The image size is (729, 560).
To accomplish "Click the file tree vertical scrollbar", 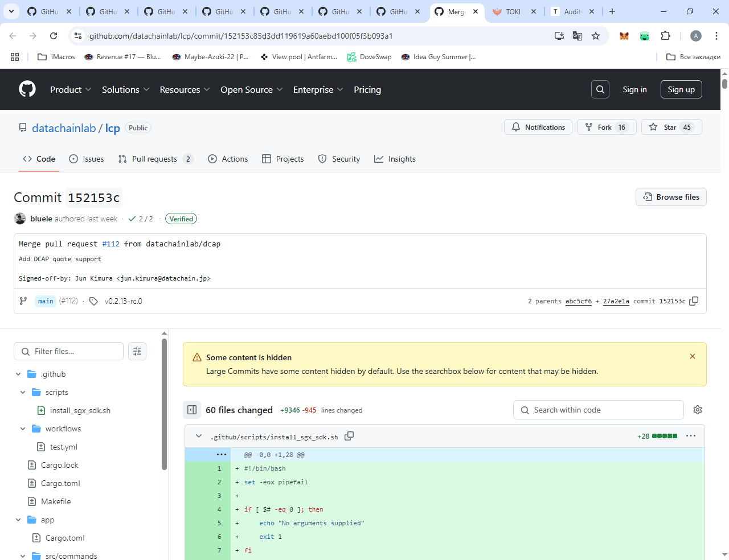I will pos(164,404).
